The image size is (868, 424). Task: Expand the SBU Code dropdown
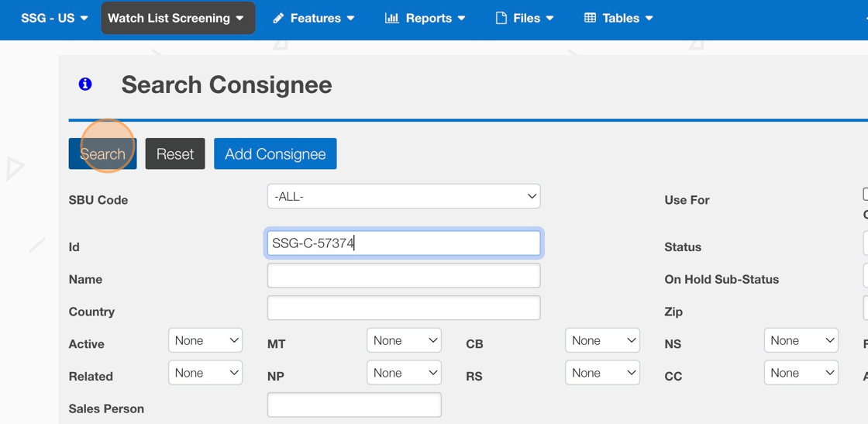pyautogui.click(x=403, y=196)
